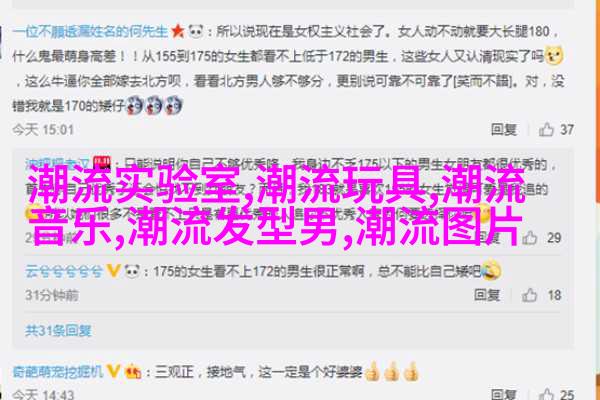600x400 pixels.
Task: Open profile 一位不愿透露姓名的何先生
Action: pyautogui.click(x=90, y=31)
